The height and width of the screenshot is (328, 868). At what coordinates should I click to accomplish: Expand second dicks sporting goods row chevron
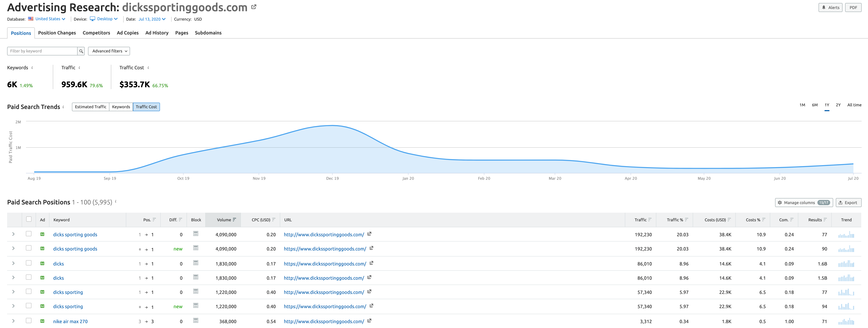(13, 248)
